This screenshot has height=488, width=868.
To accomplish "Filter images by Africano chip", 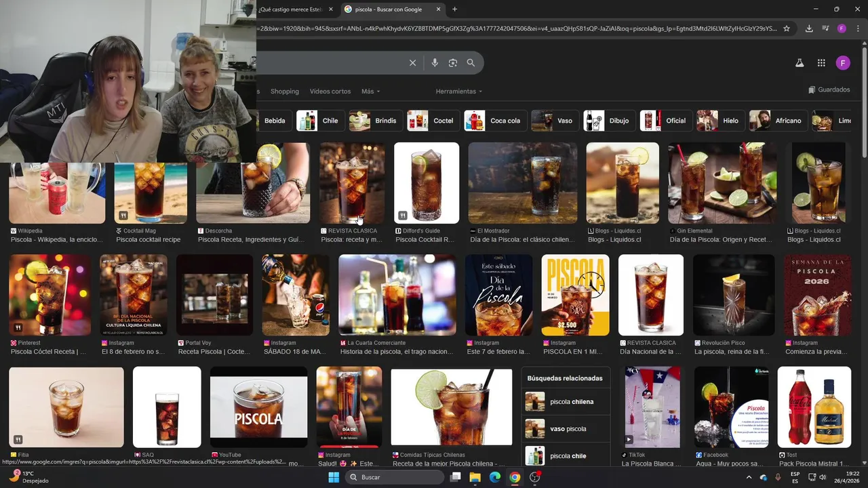I will pos(778,121).
